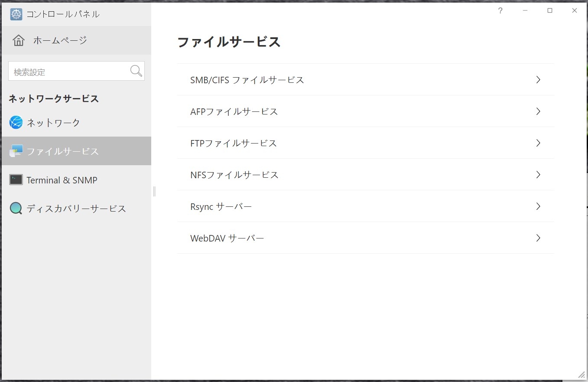Open the NFSファイルサービス entry
Viewport: 588px width, 382px height.
(x=234, y=175)
